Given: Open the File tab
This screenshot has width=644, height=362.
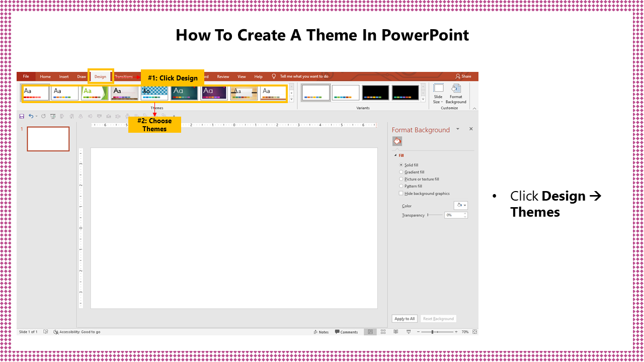Looking at the screenshot, I should (26, 76).
